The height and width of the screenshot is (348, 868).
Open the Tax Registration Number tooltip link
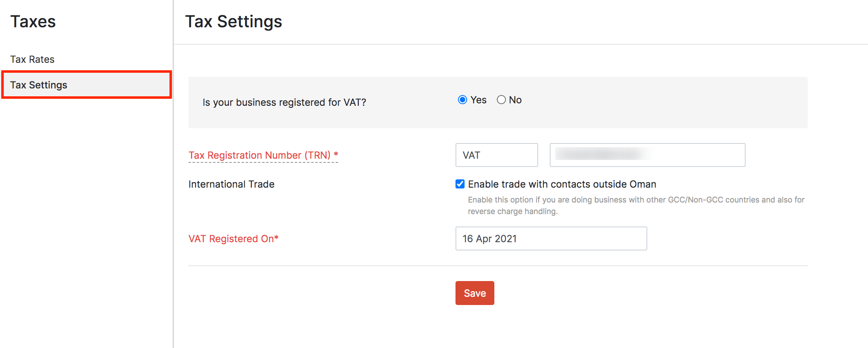(x=263, y=155)
